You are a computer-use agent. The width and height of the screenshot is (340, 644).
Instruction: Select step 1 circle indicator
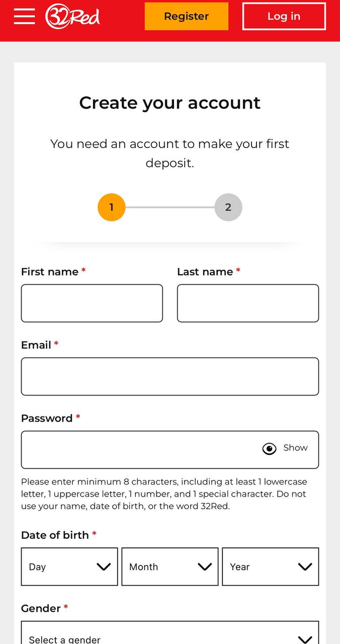pyautogui.click(x=111, y=207)
